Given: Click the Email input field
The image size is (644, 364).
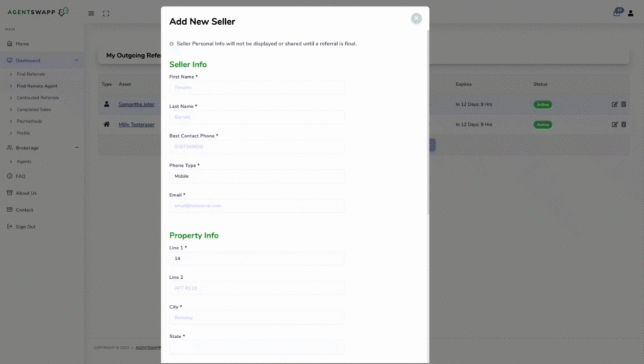Looking at the screenshot, I should coord(257,206).
